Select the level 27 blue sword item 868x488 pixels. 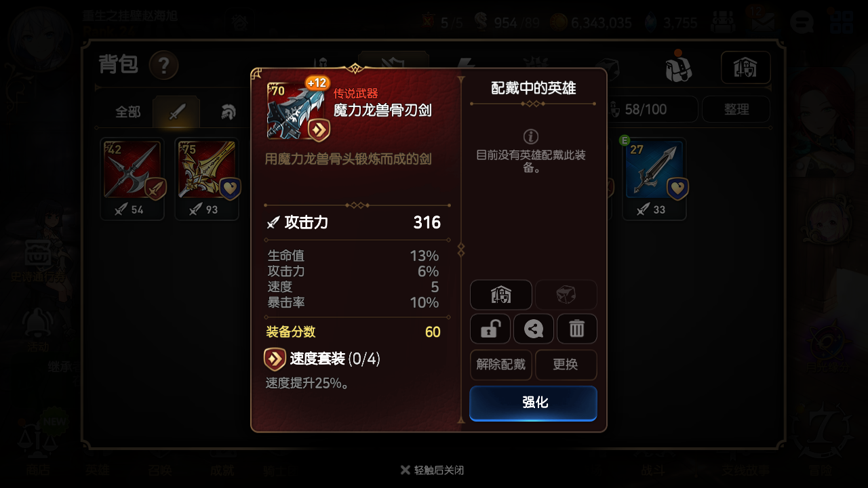(x=654, y=180)
